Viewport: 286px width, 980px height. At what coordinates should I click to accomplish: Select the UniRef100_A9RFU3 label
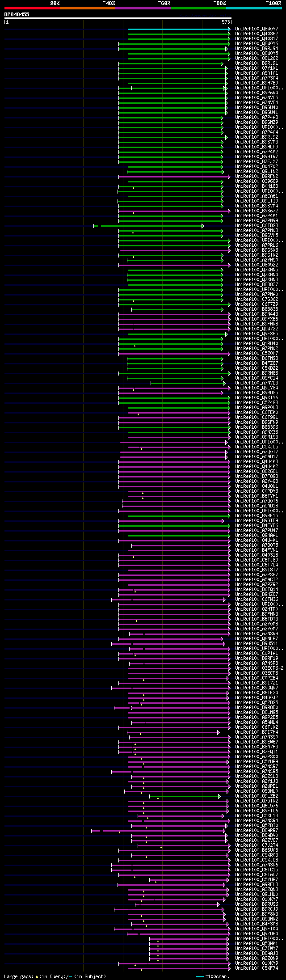257,885
